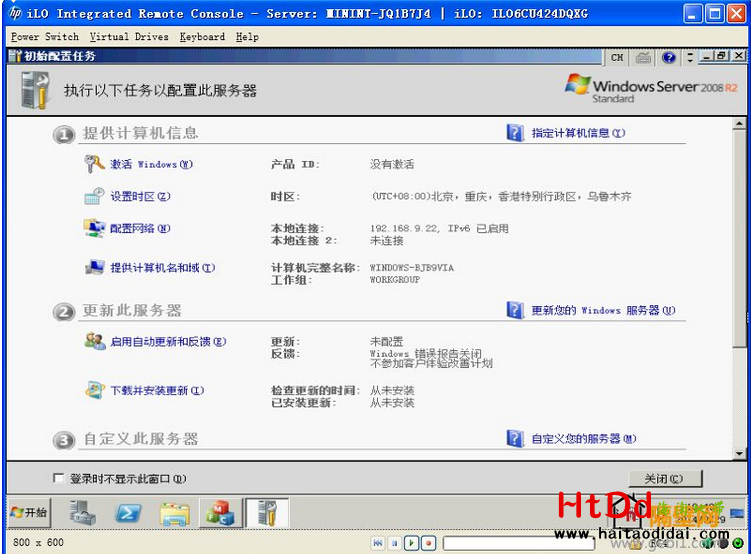
Task: Open the 自定义您的服务器 help link
Action: click(x=584, y=439)
